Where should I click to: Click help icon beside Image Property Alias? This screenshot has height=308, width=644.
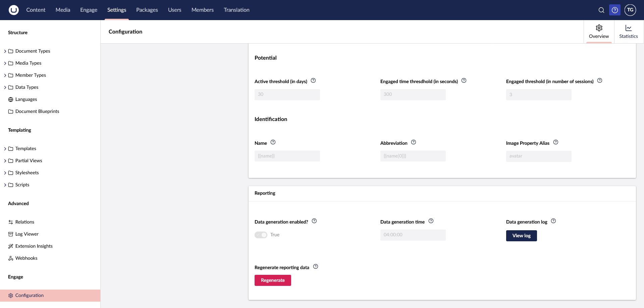(x=556, y=142)
